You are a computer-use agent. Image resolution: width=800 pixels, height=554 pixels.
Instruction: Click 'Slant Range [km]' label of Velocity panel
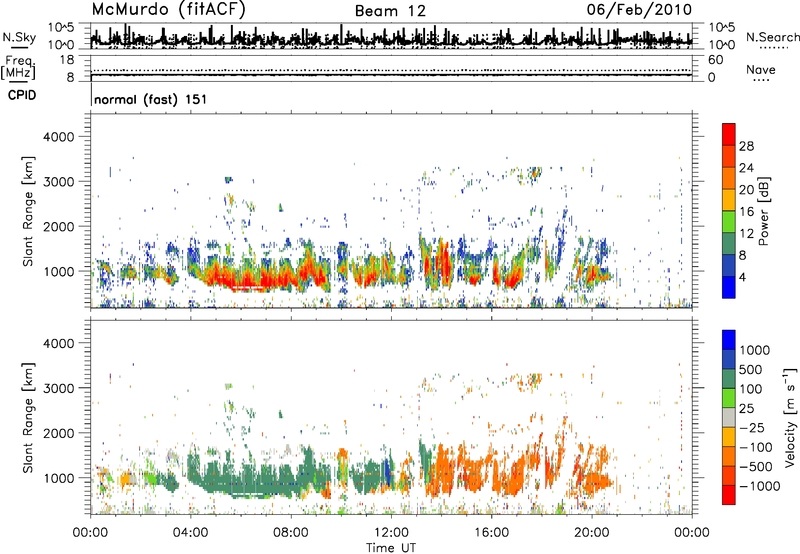click(28, 417)
